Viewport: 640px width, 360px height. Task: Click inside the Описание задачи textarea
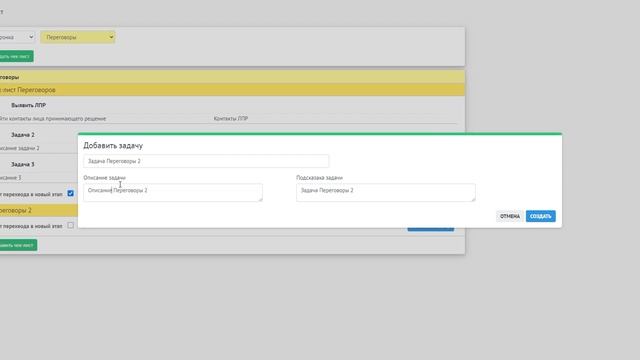click(173, 192)
